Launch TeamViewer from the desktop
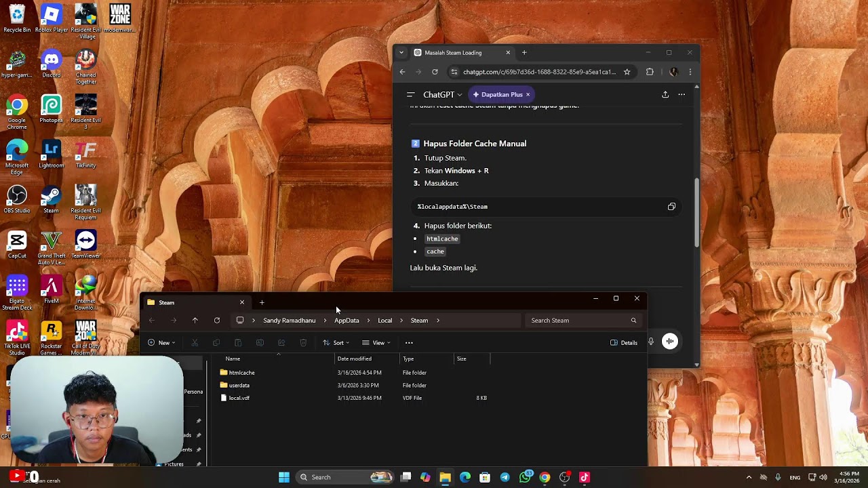 tap(85, 245)
